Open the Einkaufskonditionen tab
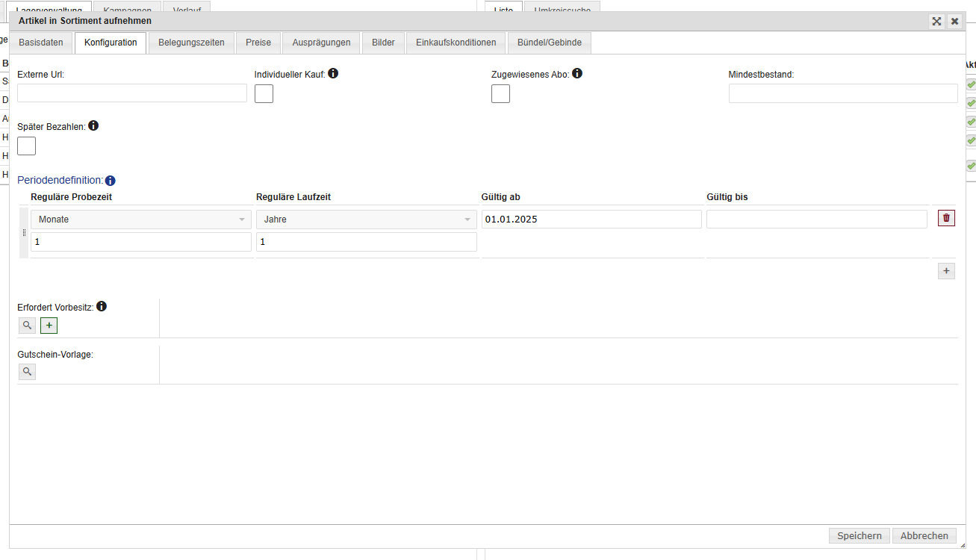Viewport: 976px width, 560px height. pos(456,43)
